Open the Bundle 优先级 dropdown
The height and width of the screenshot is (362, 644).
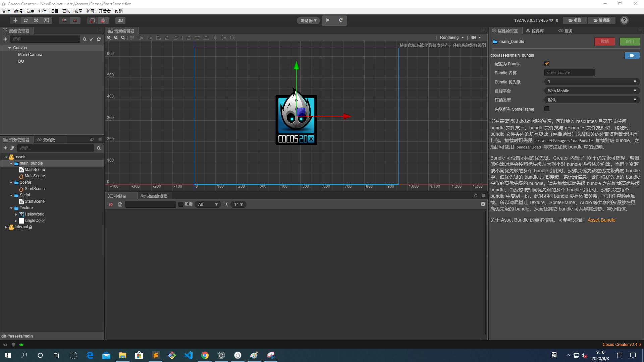(x=592, y=82)
